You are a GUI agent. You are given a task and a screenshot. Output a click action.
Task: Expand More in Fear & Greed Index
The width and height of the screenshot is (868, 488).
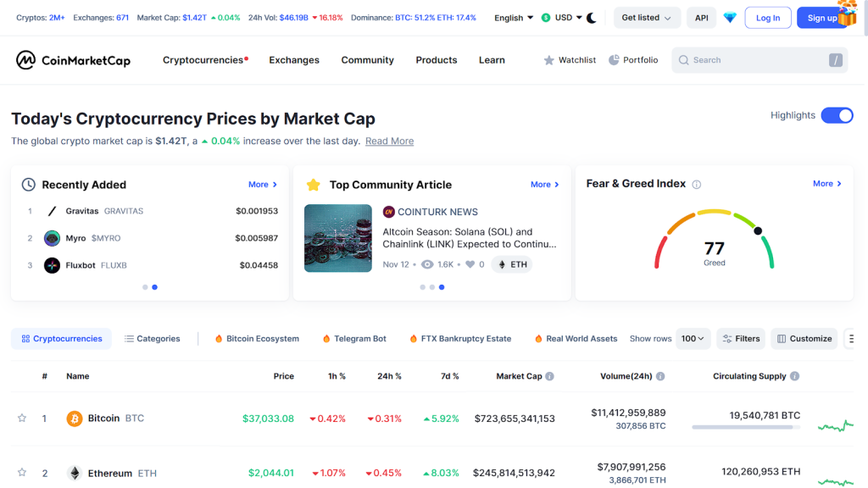[827, 184]
